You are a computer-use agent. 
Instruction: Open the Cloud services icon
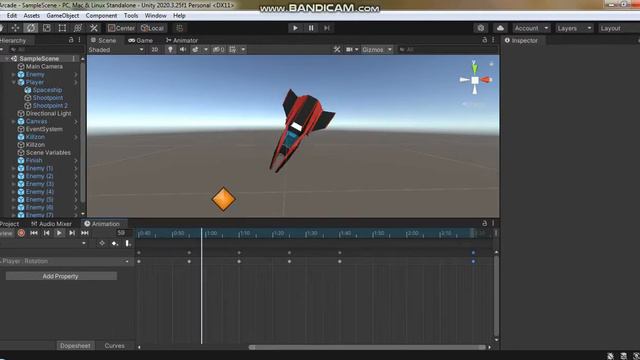pyautogui.click(x=500, y=28)
